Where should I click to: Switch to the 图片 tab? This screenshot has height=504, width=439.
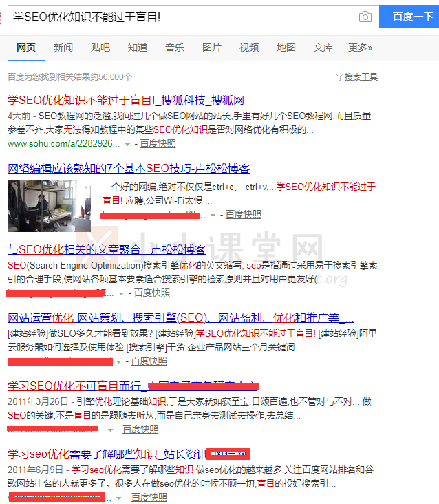(212, 48)
